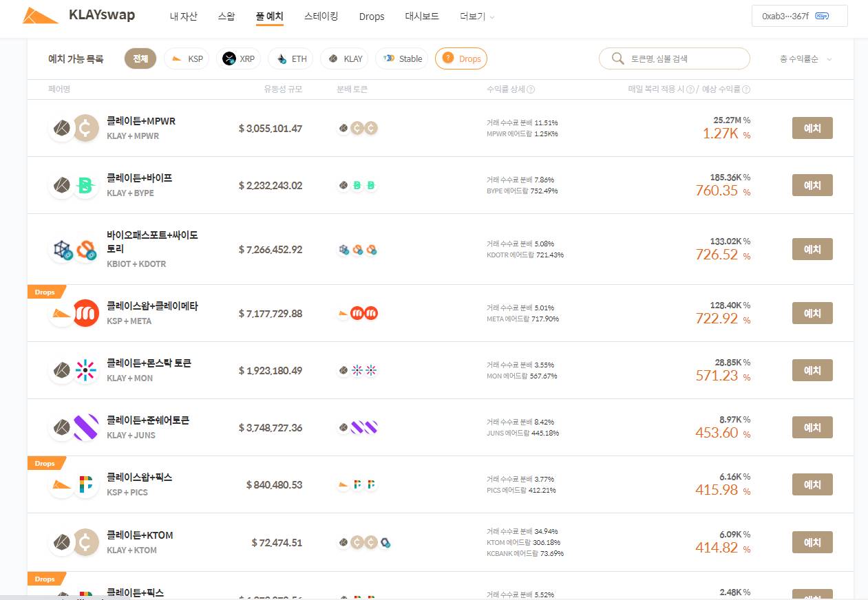Filter pools by KLAY
The image size is (868, 600).
coord(344,58)
